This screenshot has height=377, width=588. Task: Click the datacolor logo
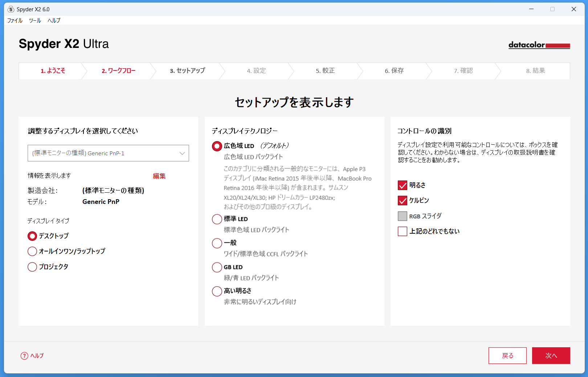[x=539, y=45]
